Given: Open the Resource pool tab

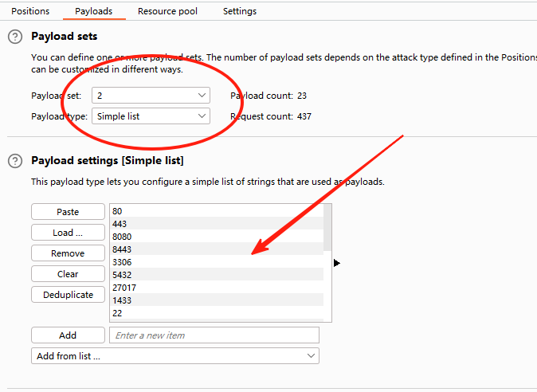Looking at the screenshot, I should (167, 11).
